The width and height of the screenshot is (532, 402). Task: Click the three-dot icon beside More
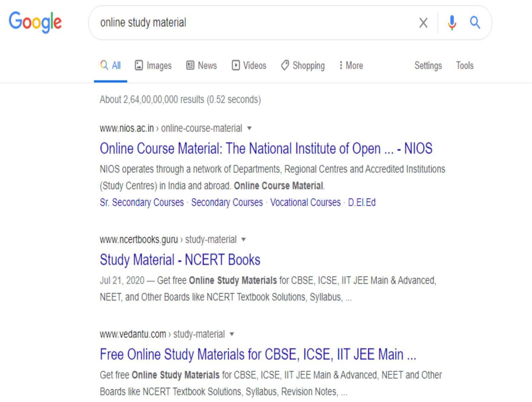(x=341, y=65)
